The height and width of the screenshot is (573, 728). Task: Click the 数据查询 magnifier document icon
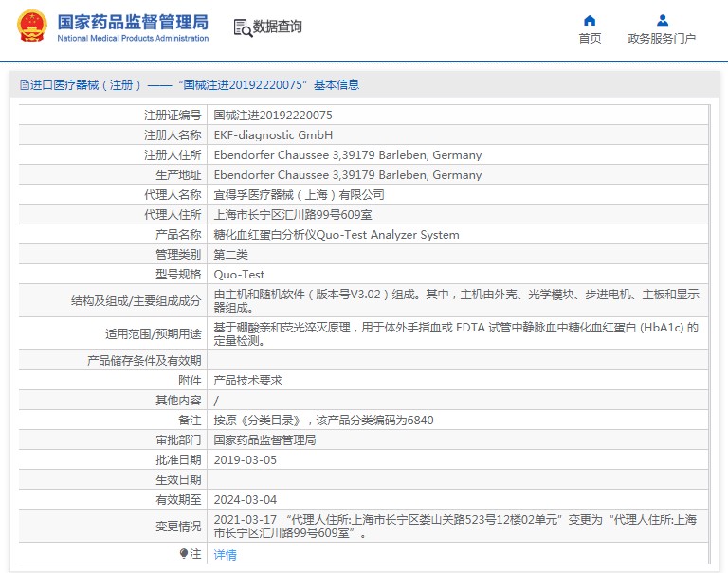tap(242, 27)
